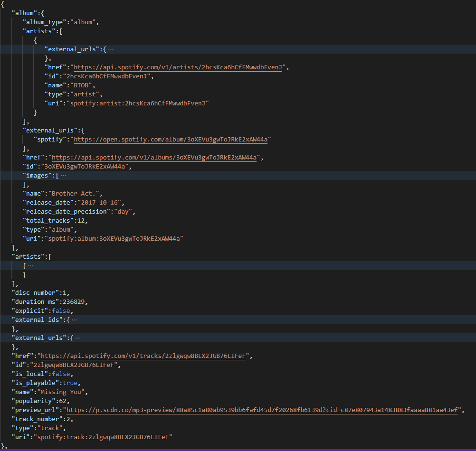The image size is (476, 451).
Task: Click the "Missing You" track name
Action: coord(61,392)
